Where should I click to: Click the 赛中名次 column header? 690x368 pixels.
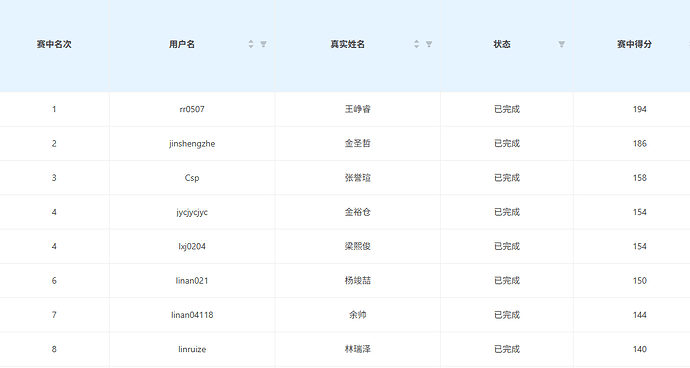[x=54, y=44]
